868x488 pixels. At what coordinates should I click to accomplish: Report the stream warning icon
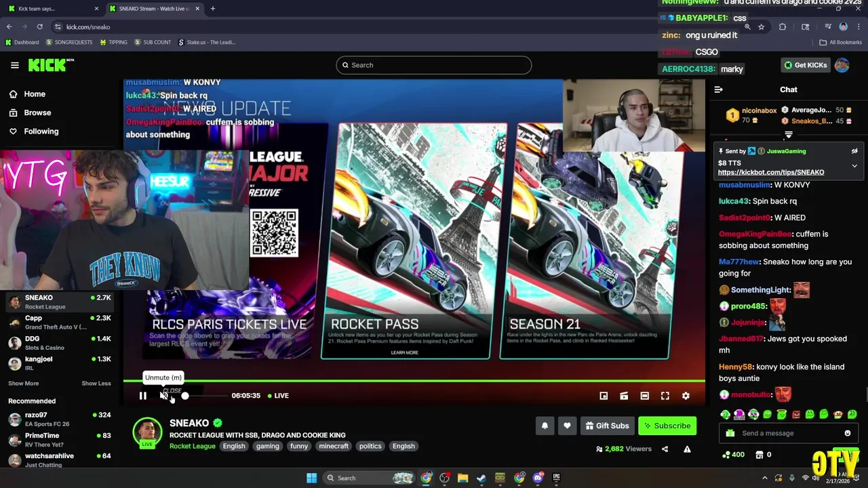coord(687,449)
